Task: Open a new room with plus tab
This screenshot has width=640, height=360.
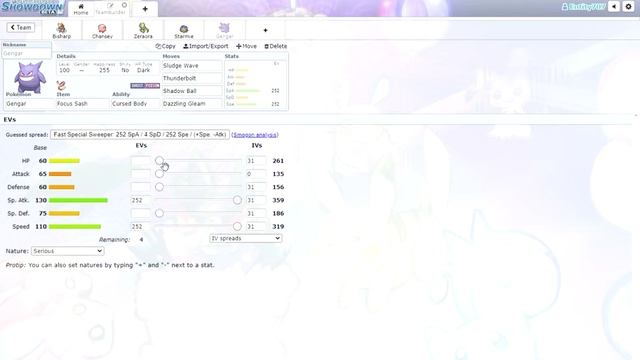Action: point(145,9)
